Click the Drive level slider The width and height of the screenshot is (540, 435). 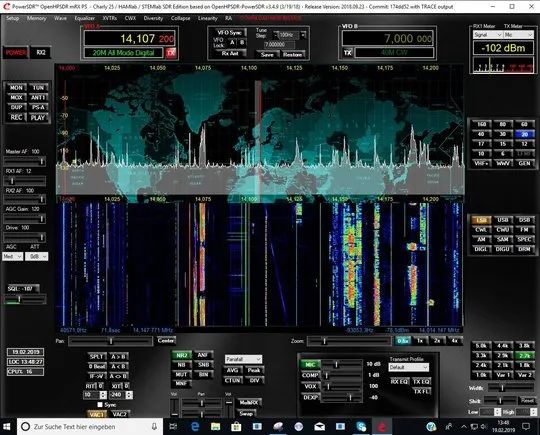pos(24,237)
